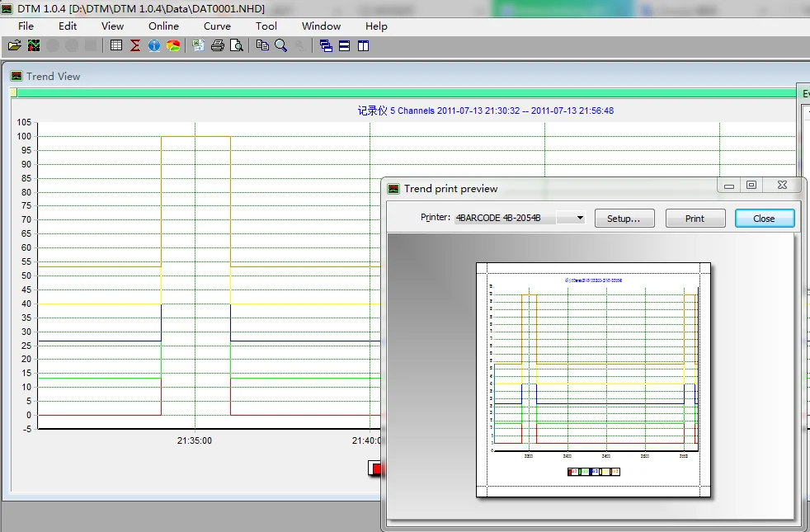810x532 pixels.
Task: Click the Print button in preview dialog
Action: [695, 219]
